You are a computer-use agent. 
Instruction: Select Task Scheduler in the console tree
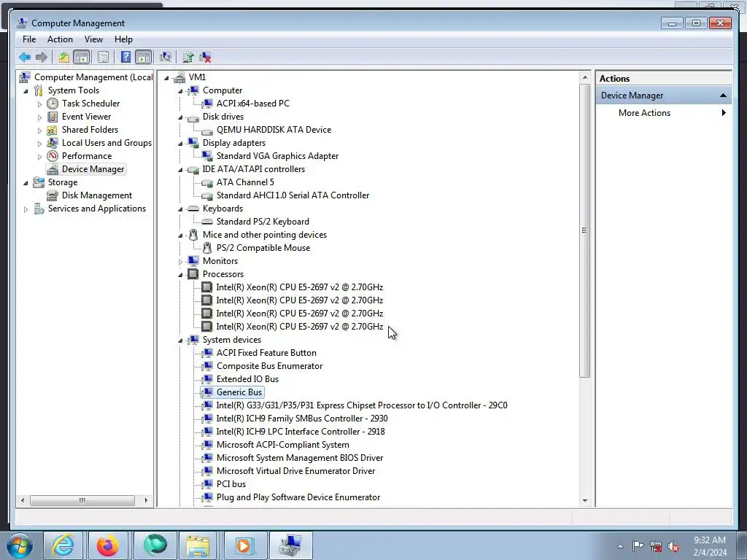90,104
